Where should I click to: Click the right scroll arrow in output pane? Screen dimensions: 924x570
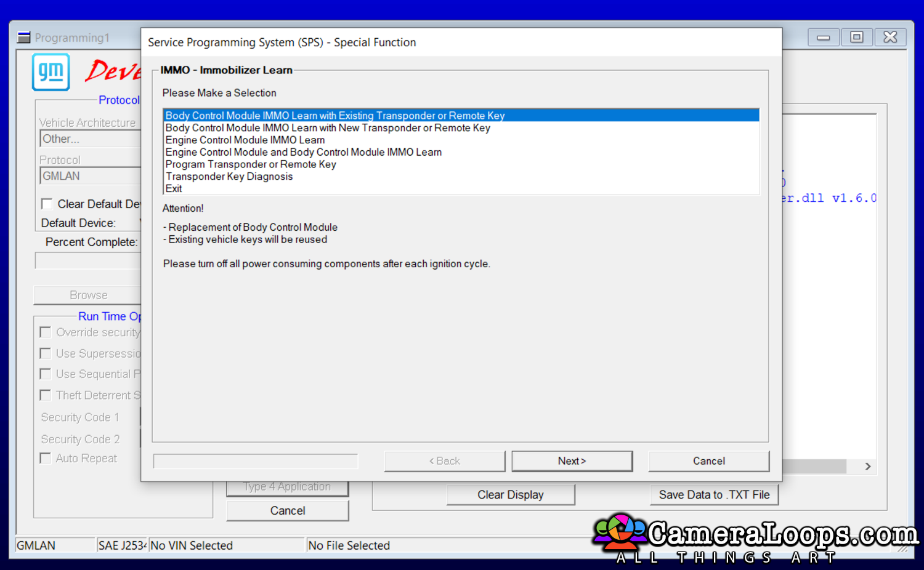click(867, 467)
